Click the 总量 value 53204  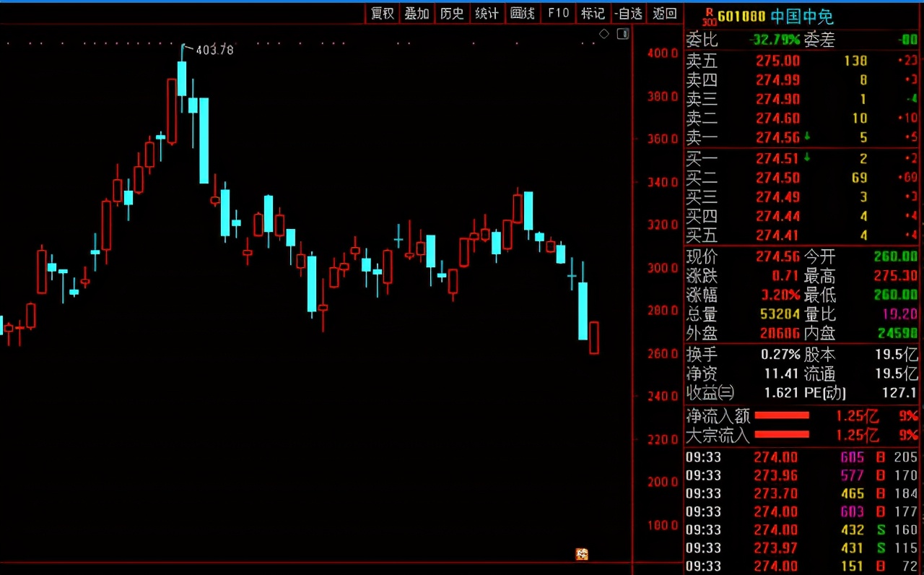[x=779, y=314]
